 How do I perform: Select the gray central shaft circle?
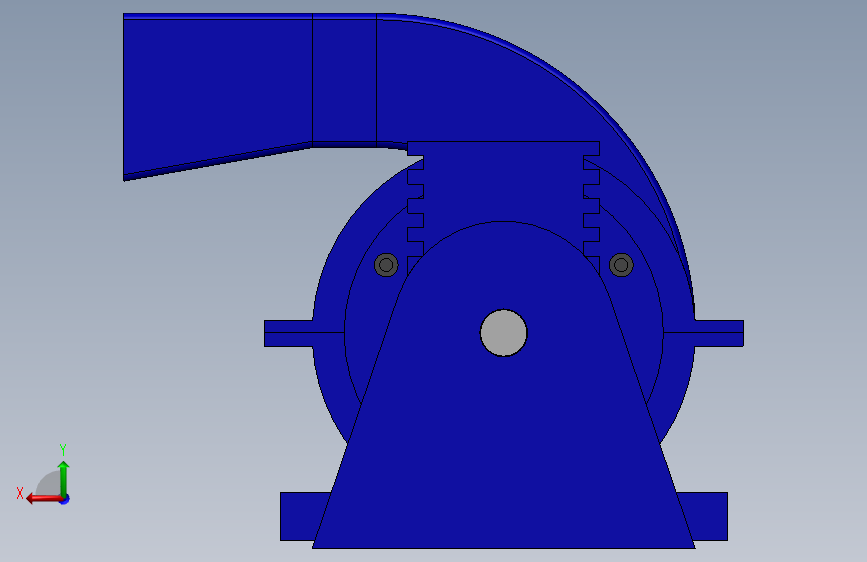(504, 333)
